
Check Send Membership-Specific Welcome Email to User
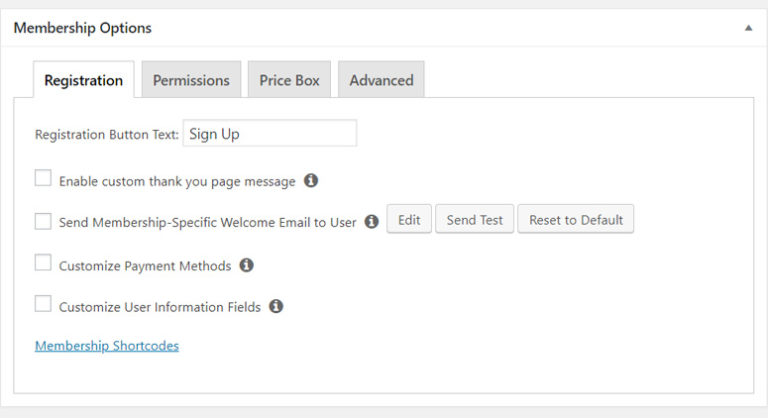coord(43,221)
